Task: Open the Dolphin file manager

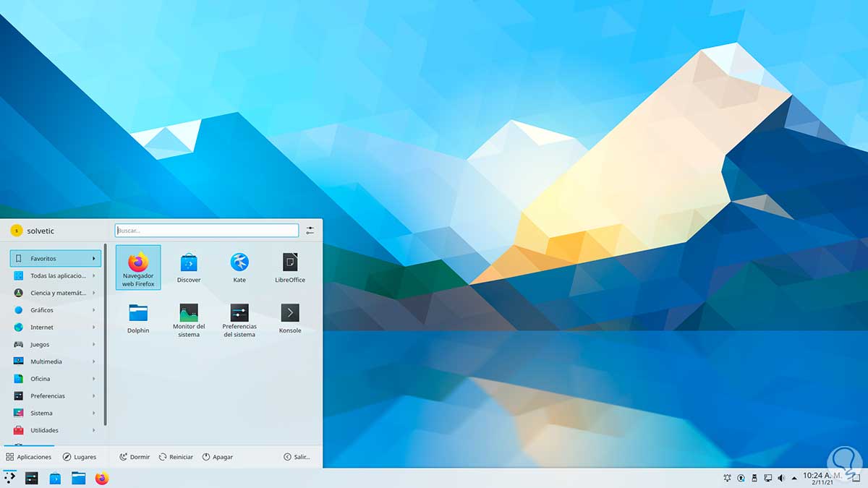Action: click(137, 318)
